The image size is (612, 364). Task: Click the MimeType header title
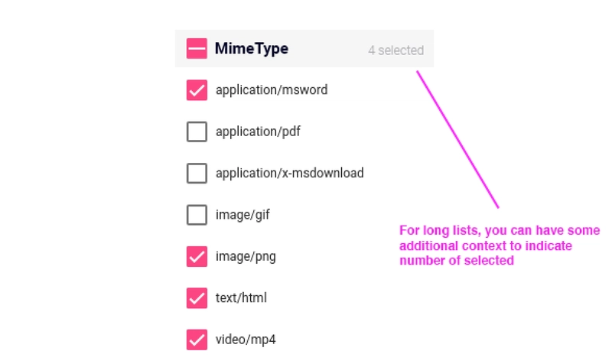pyautogui.click(x=252, y=49)
